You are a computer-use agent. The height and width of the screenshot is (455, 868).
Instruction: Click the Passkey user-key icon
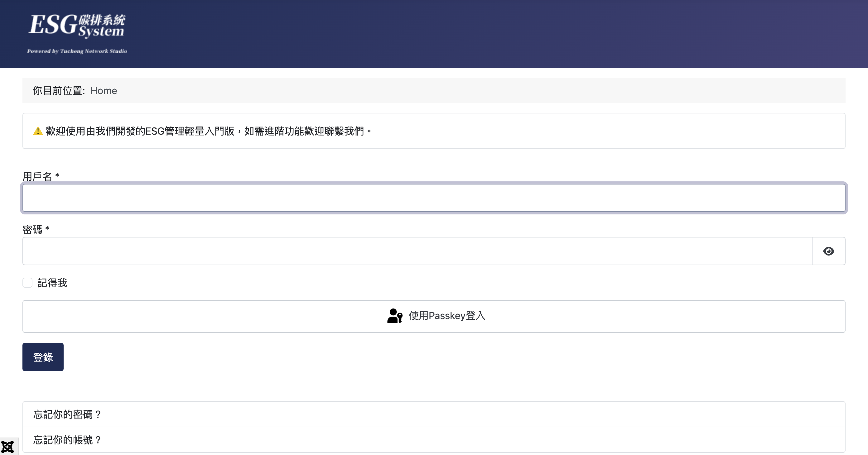pyautogui.click(x=395, y=316)
